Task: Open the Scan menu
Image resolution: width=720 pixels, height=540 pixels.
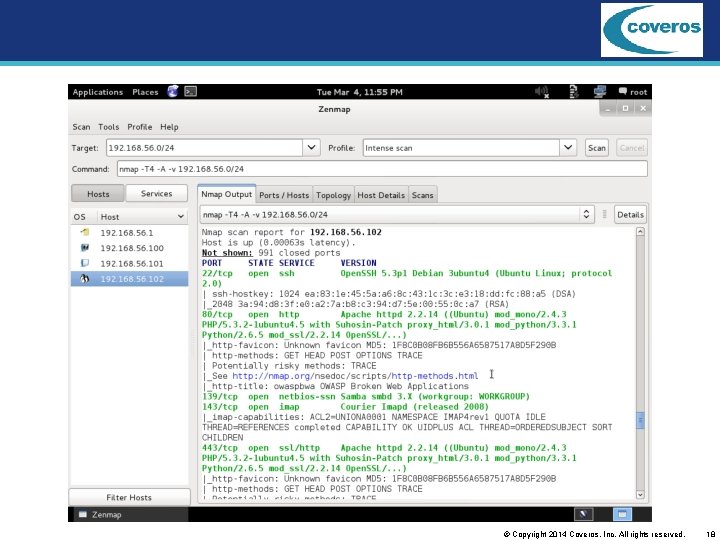Action: (x=81, y=127)
